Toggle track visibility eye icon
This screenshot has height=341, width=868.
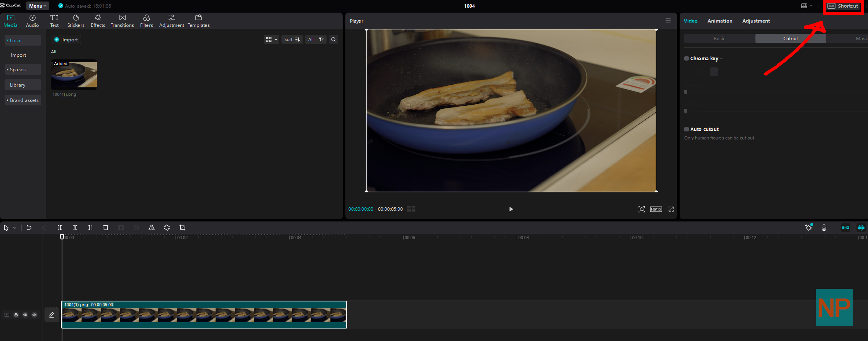[25, 315]
